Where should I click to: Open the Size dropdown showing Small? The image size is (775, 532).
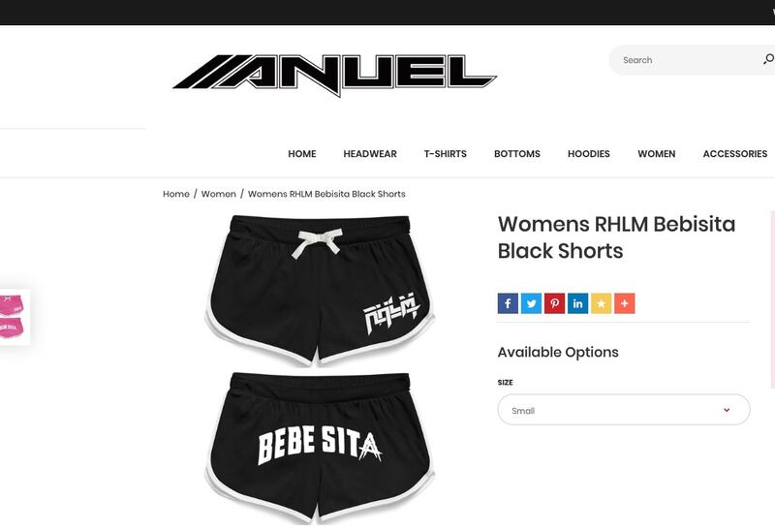[623, 409]
